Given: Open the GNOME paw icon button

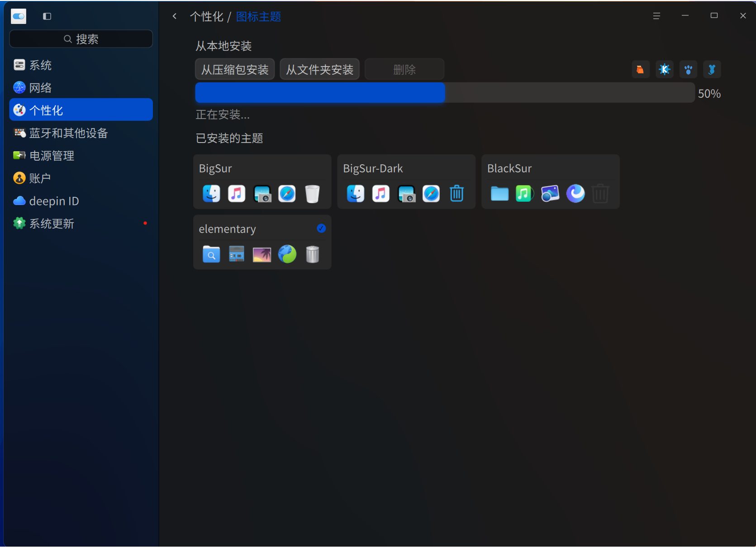Looking at the screenshot, I should [688, 70].
